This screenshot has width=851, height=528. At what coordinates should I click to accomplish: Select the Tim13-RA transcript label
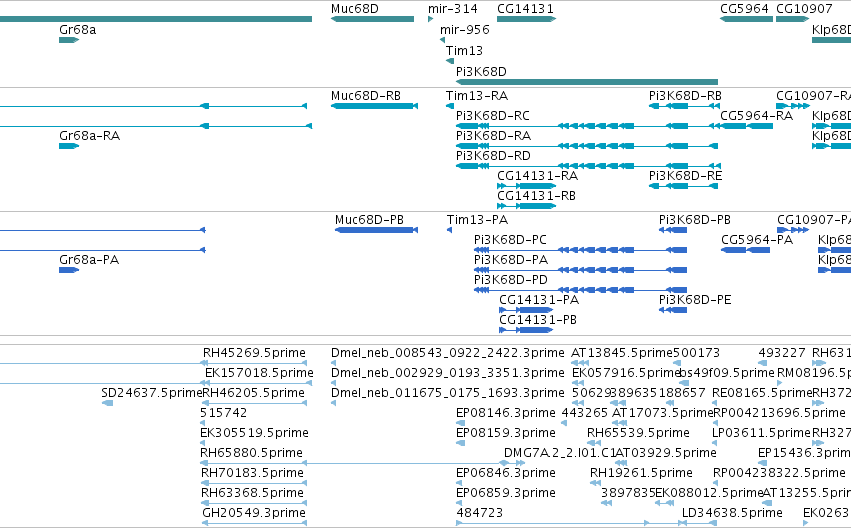(x=477, y=96)
